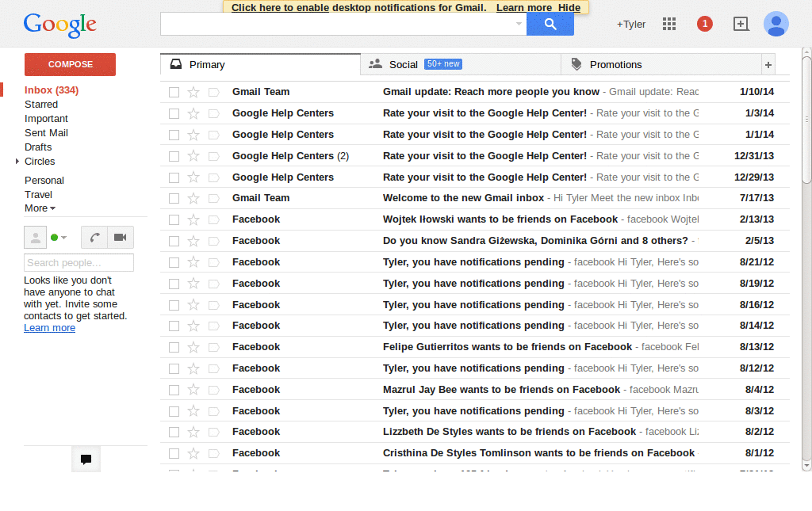Start a phone call from chat
This screenshot has height=511, width=812.
pos(94,238)
